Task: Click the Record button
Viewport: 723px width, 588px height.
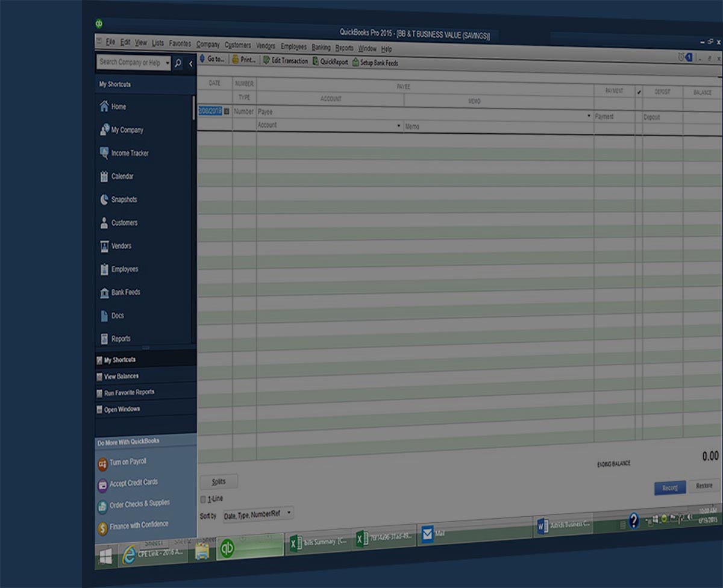Action: pos(669,488)
